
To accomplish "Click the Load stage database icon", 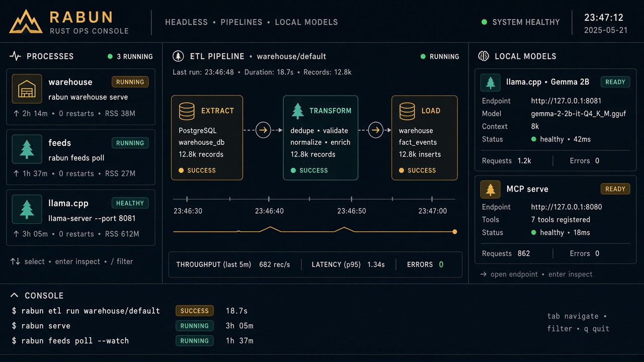I will click(x=407, y=111).
